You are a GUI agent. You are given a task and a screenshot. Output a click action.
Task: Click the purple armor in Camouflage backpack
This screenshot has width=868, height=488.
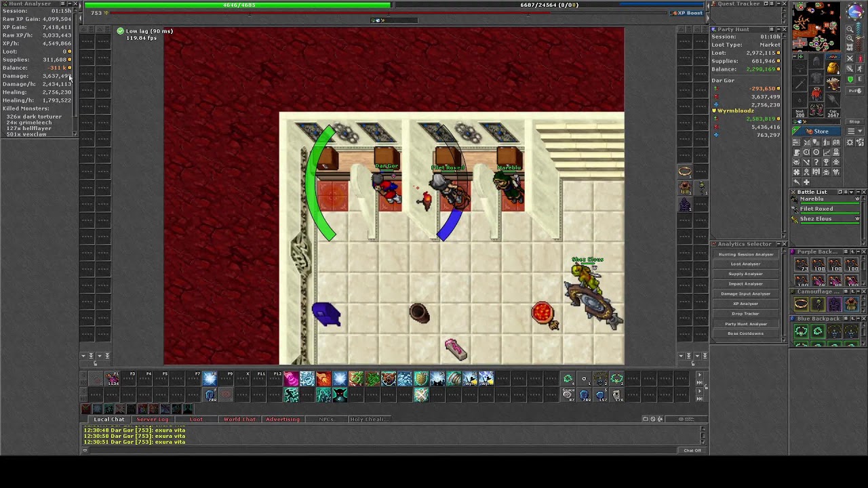835,304
